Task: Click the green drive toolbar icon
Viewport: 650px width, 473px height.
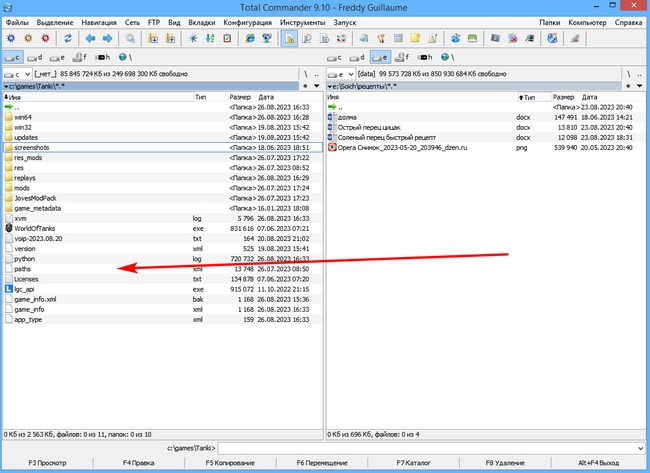Action: 472,39
